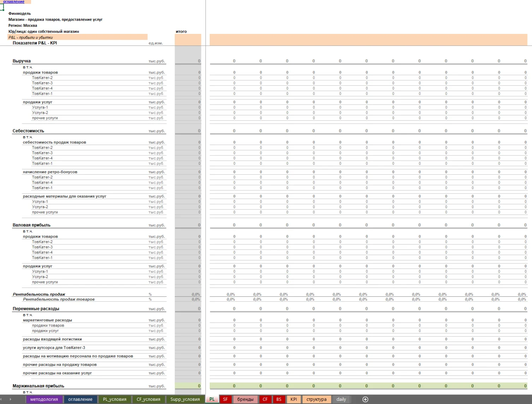This screenshot has width=532, height=404.
Task: Go to next sheet tabs using the right arrow
Action: (10, 399)
